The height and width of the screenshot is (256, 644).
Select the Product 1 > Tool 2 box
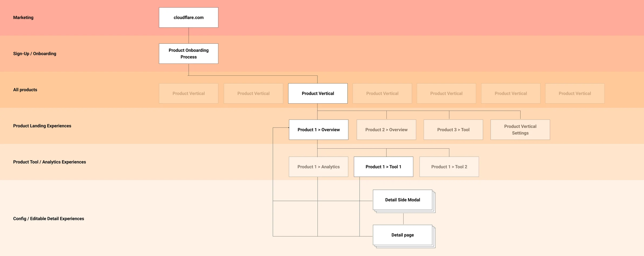449,167
